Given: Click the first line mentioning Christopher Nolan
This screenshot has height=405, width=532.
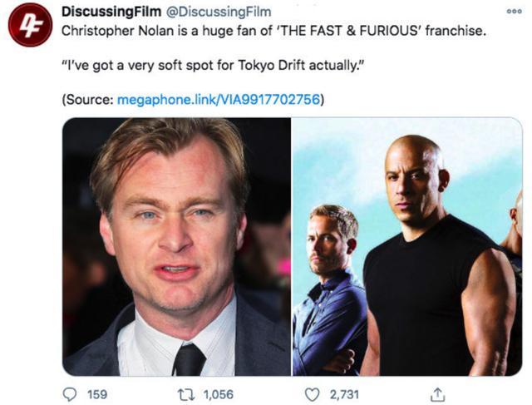Looking at the screenshot, I should pyautogui.click(x=273, y=31).
